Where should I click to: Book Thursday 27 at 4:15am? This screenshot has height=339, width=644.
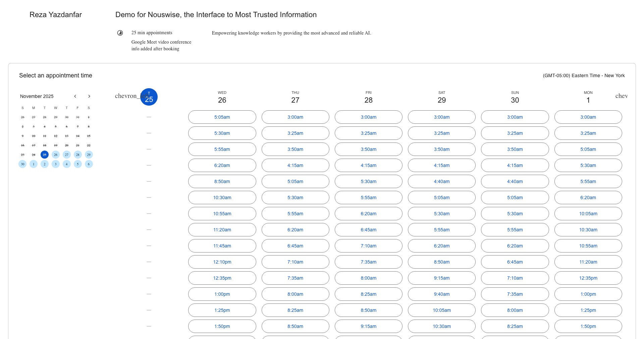pyautogui.click(x=295, y=165)
